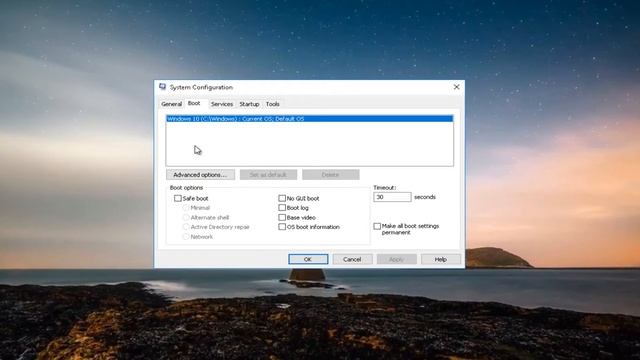Tick the No GUI boot checkbox
Screen dimensions: 640x360
(282, 198)
